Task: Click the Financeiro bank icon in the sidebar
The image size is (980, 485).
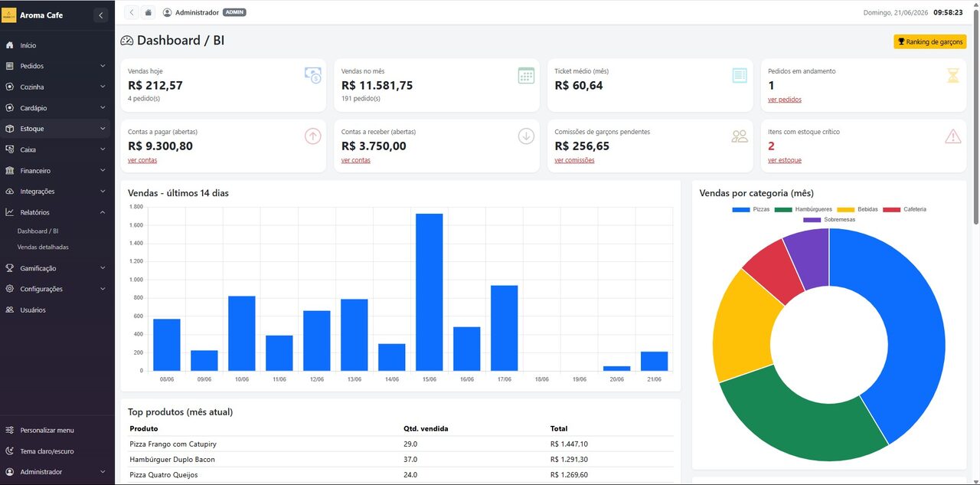Action: pos(9,170)
